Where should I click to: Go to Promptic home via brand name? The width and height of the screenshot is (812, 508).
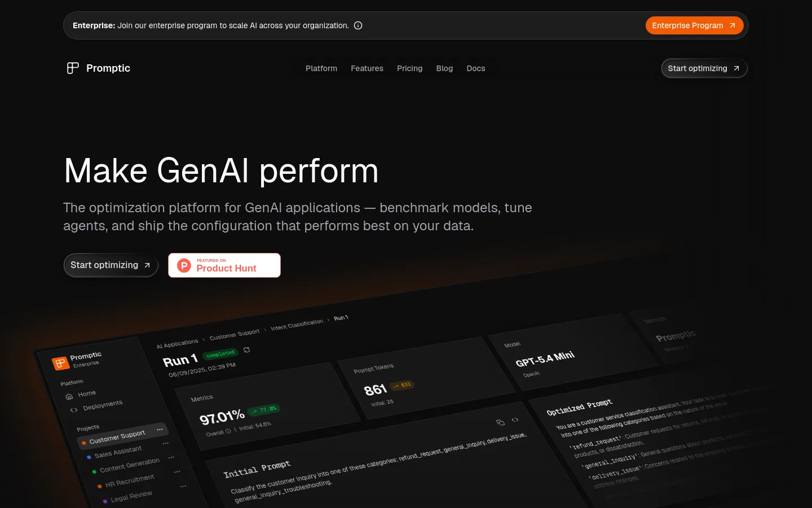coord(108,68)
